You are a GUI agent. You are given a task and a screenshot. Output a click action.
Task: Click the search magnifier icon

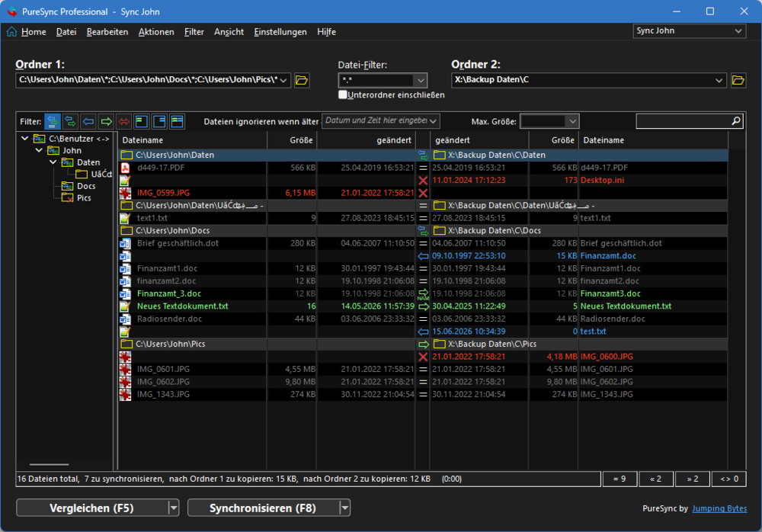coord(736,120)
